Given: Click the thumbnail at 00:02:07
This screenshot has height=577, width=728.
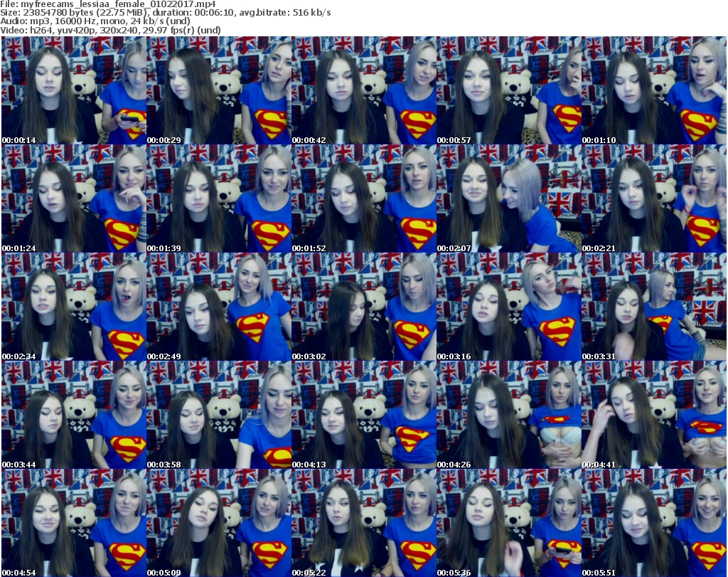Looking at the screenshot, I should click(509, 198).
